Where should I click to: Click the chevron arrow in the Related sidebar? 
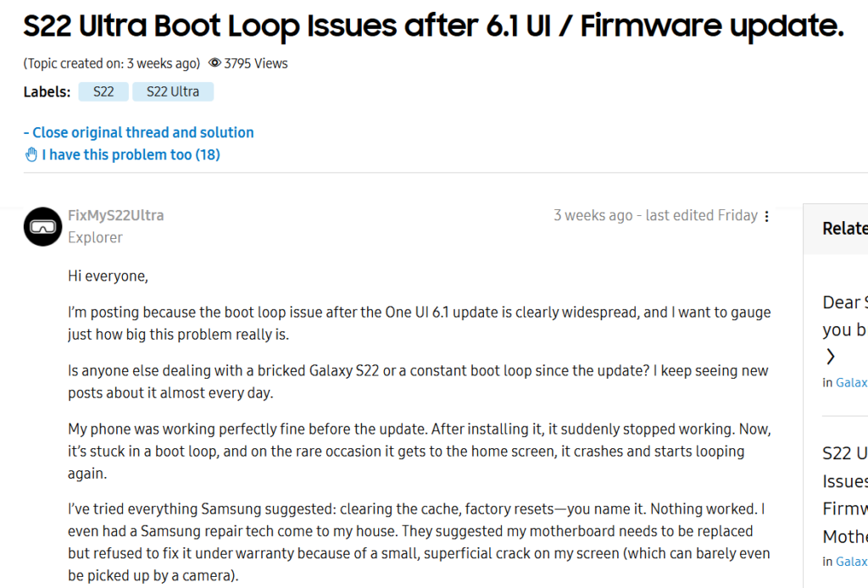pyautogui.click(x=831, y=356)
